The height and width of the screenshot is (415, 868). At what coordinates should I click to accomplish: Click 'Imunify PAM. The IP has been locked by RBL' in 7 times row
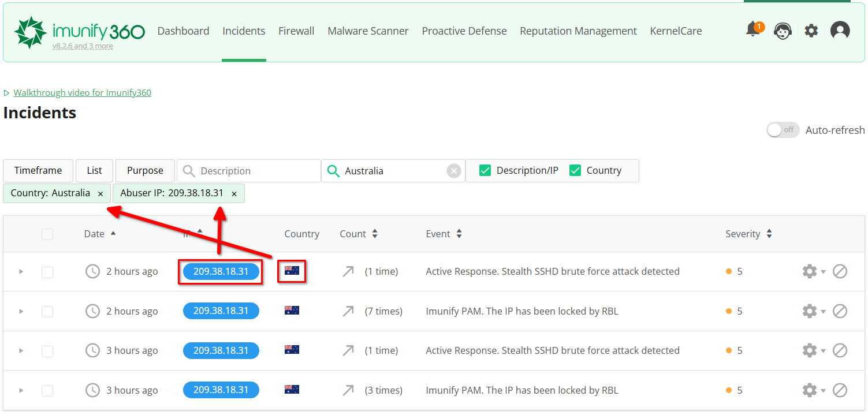coord(522,311)
